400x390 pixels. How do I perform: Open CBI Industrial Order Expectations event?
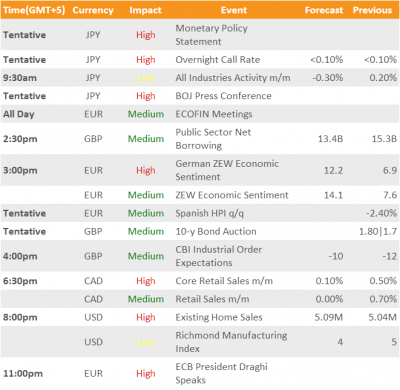[218, 256]
